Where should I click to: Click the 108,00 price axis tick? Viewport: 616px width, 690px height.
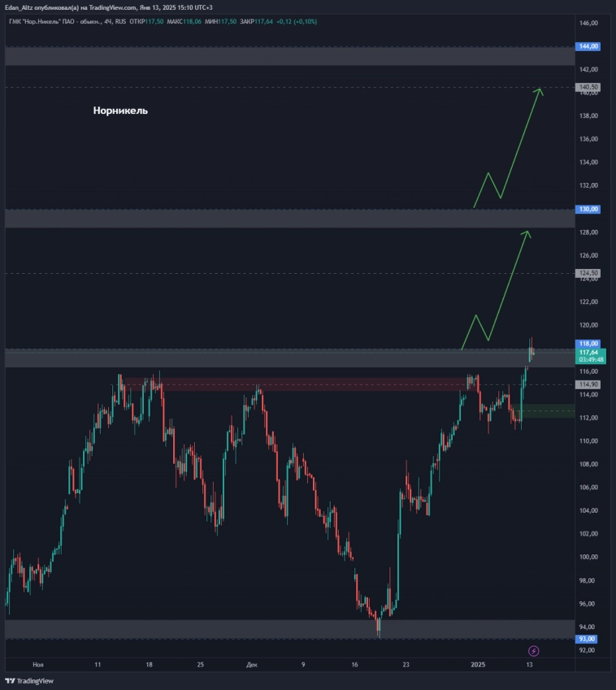pyautogui.click(x=588, y=464)
